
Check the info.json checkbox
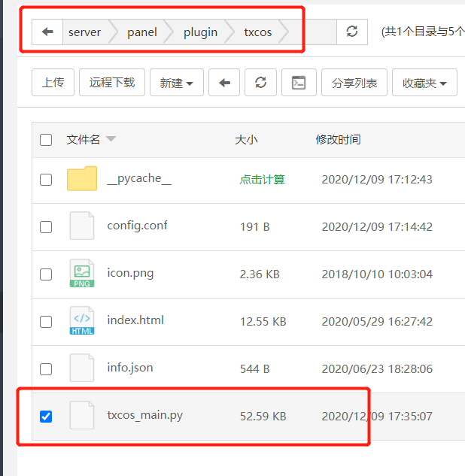tap(46, 368)
